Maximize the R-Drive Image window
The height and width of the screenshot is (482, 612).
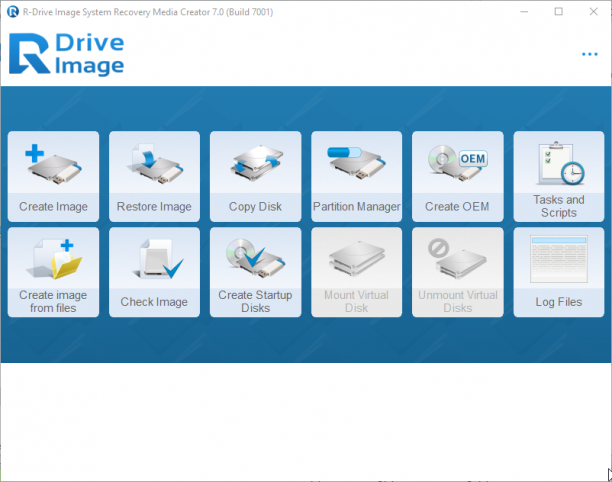[559, 12]
